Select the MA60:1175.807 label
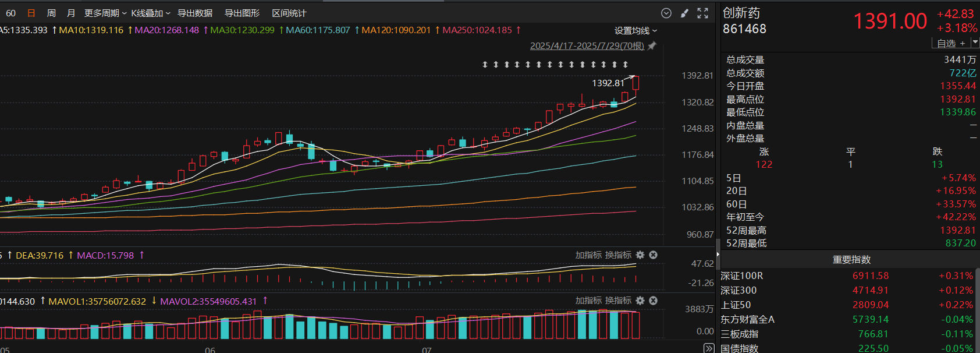The image size is (980, 353). tap(318, 30)
